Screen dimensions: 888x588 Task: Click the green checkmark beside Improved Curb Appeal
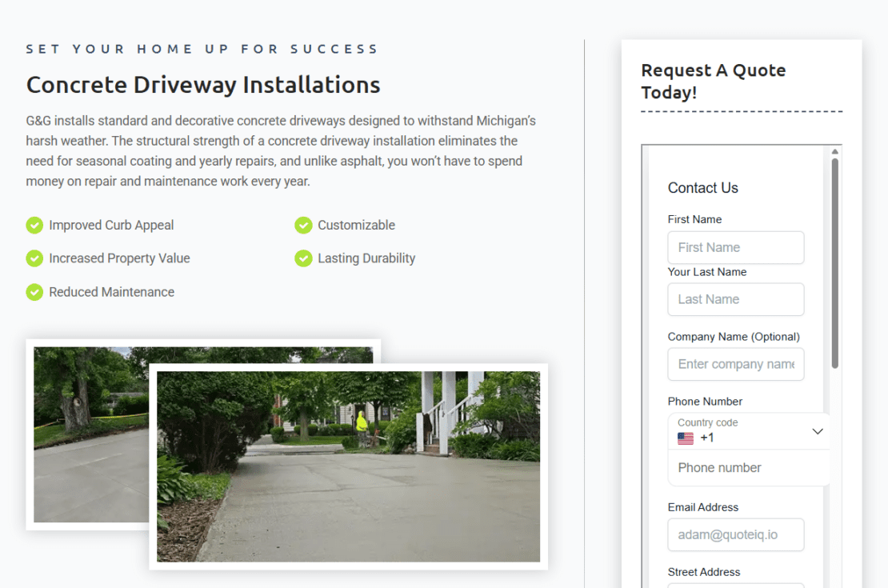pyautogui.click(x=34, y=226)
